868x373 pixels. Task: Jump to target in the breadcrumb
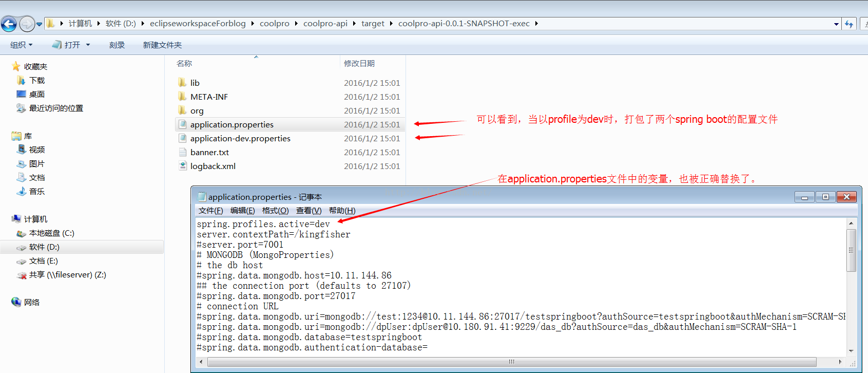tap(373, 24)
